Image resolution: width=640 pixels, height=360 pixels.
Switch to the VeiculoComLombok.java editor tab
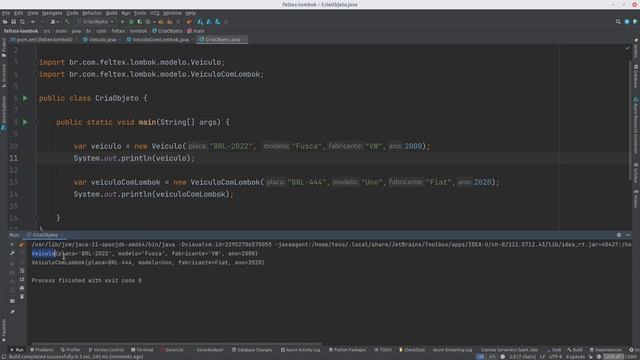158,40
